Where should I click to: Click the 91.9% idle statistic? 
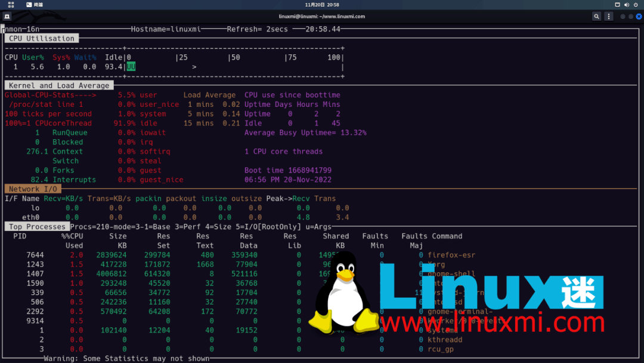pyautogui.click(x=135, y=124)
